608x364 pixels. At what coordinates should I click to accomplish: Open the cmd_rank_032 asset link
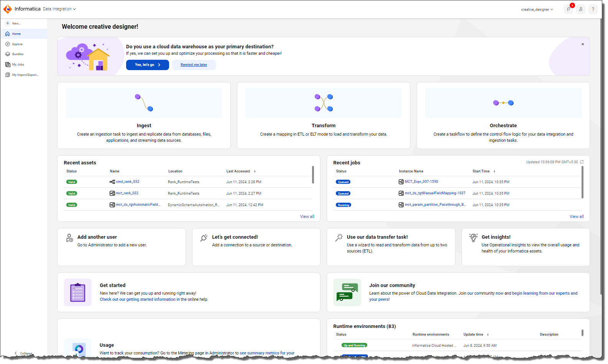point(128,182)
